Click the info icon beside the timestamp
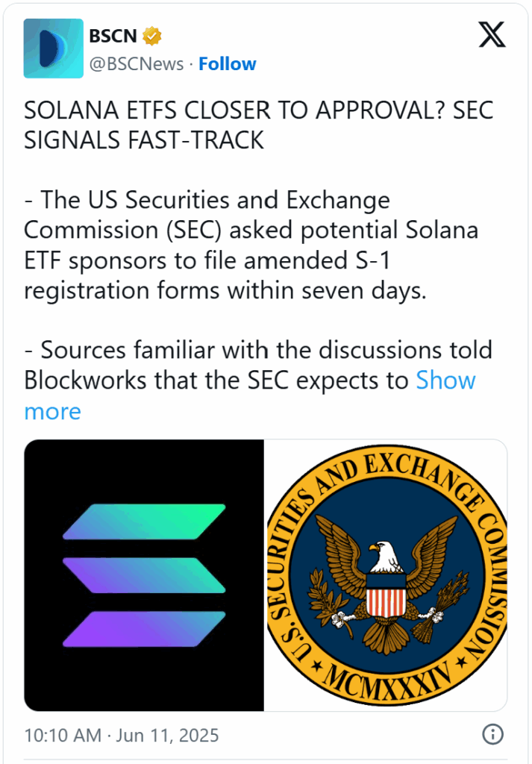The height and width of the screenshot is (764, 532). 492,735
